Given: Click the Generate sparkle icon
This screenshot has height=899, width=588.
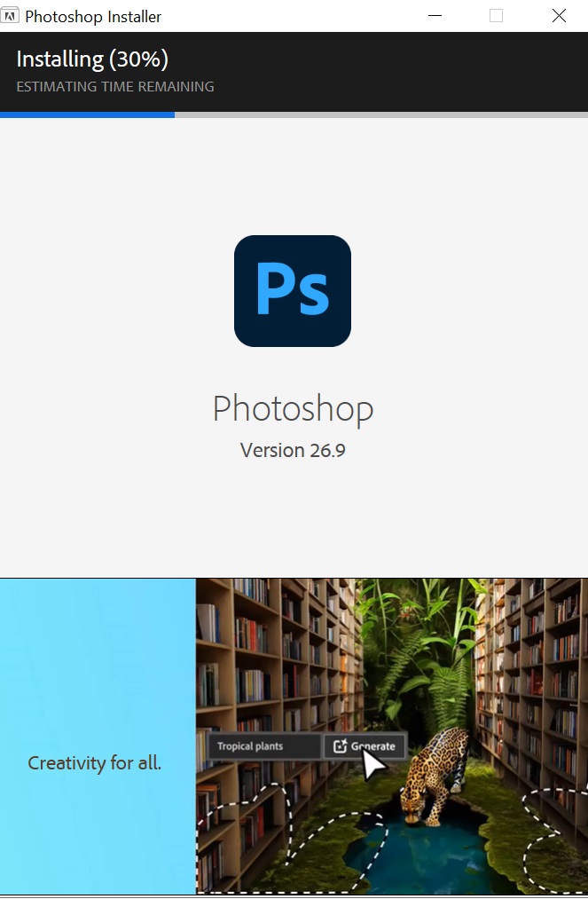Looking at the screenshot, I should 340,746.
